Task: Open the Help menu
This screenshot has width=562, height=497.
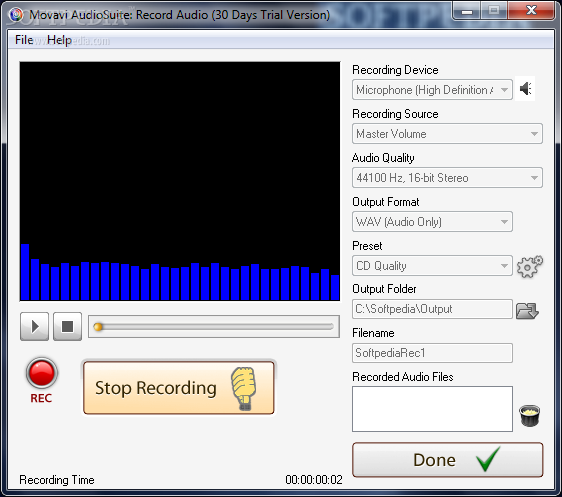Action: (x=59, y=40)
